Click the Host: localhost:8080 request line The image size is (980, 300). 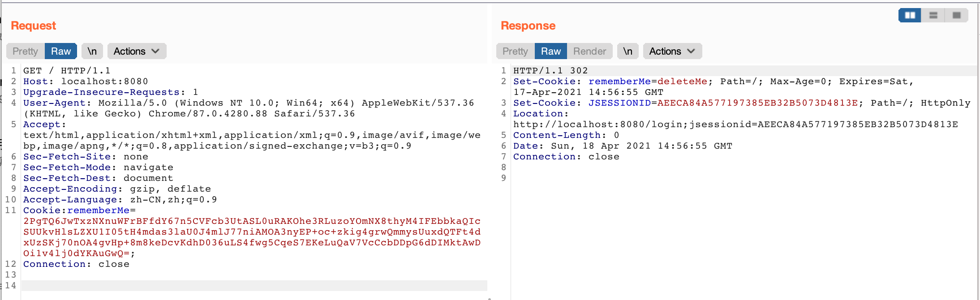pyautogui.click(x=86, y=81)
